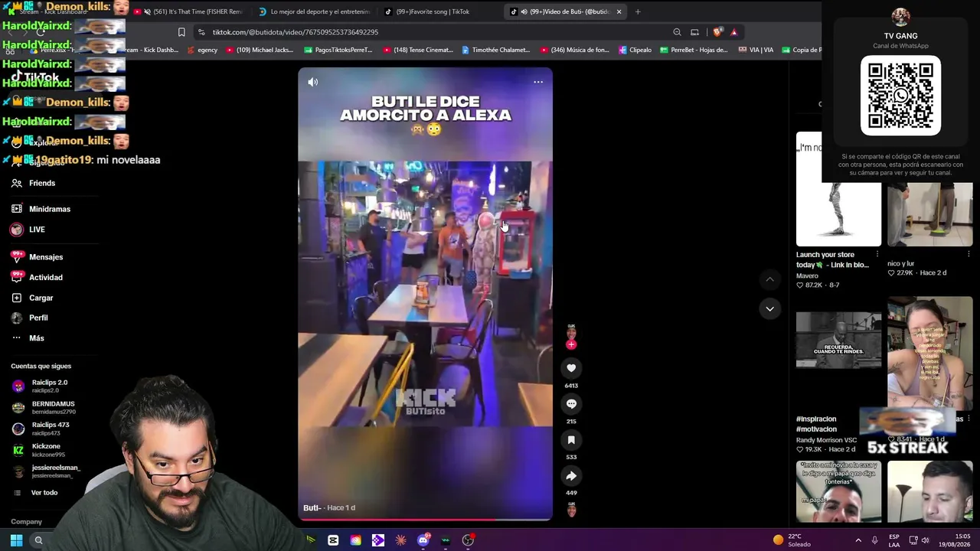This screenshot has width=980, height=551.
Task: Open Mensajes in the TikTok sidebar
Action: pos(46,257)
